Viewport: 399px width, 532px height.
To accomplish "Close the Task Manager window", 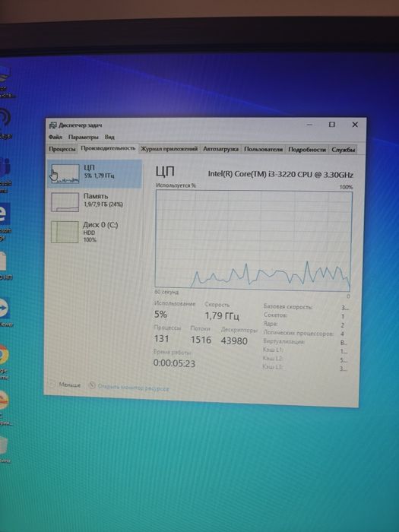I will (x=355, y=125).
